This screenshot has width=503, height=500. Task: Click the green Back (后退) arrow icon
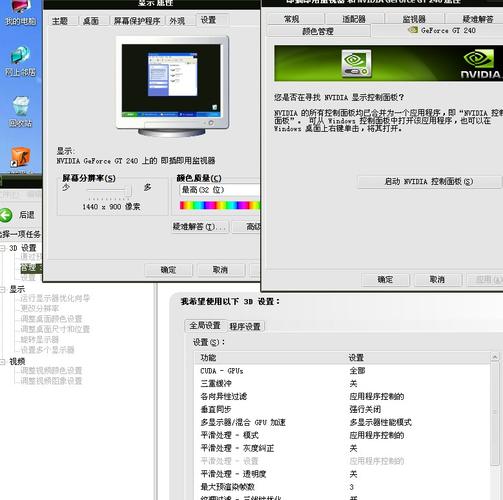tap(6, 215)
